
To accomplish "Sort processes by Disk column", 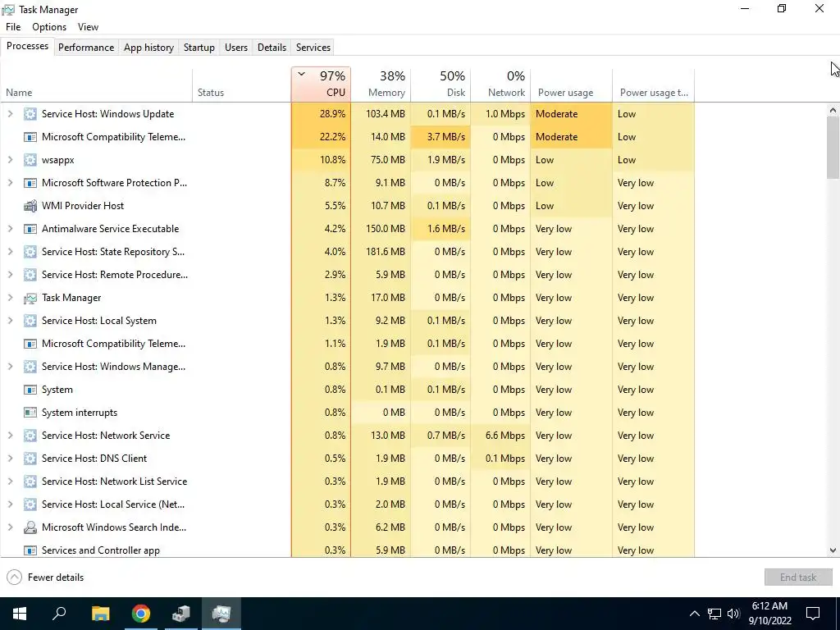I will coord(441,84).
